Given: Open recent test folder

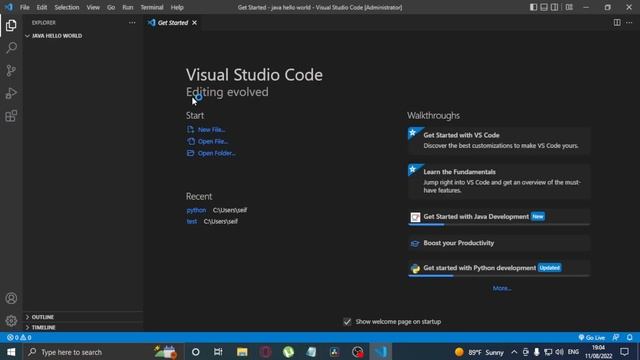Looking at the screenshot, I should click(x=191, y=221).
